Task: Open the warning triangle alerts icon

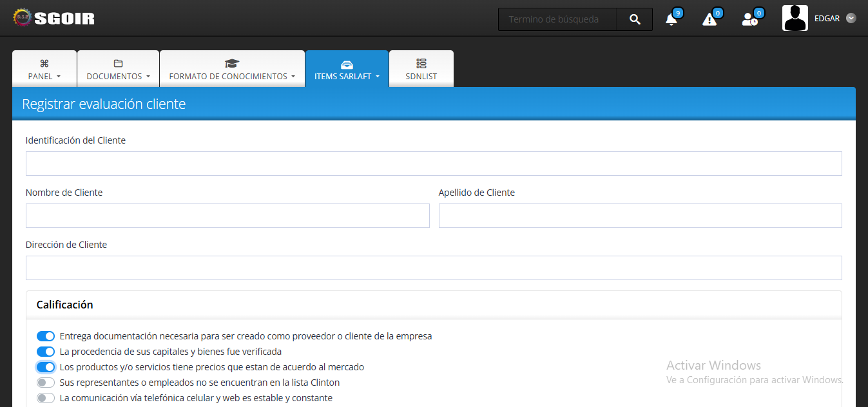Action: [709, 19]
